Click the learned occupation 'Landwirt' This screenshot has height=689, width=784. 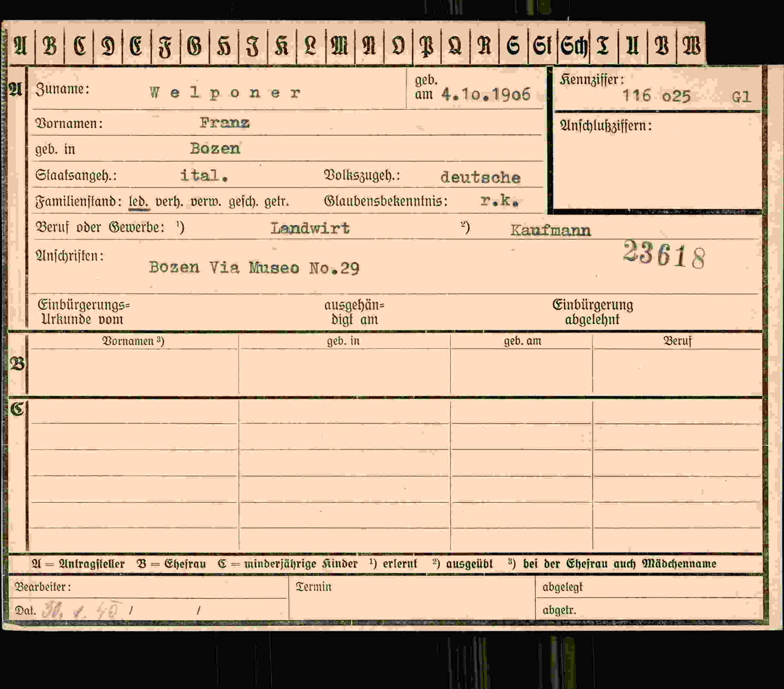310,228
